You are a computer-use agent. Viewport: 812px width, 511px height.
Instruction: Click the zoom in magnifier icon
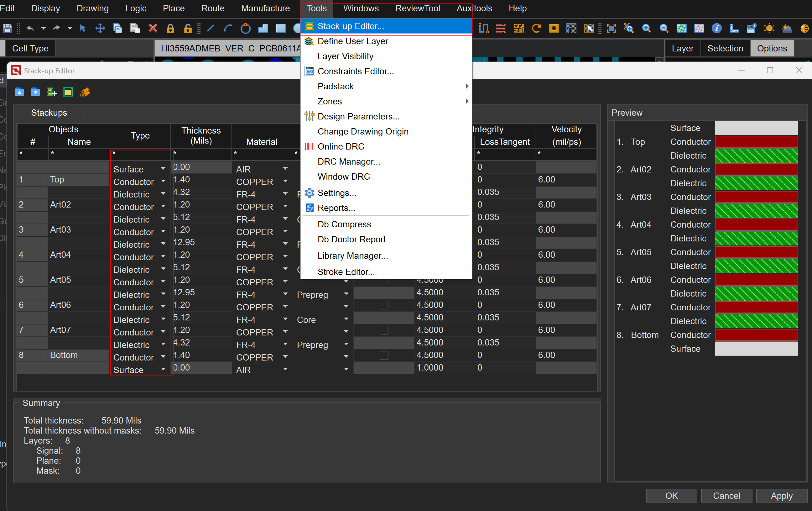tap(646, 28)
